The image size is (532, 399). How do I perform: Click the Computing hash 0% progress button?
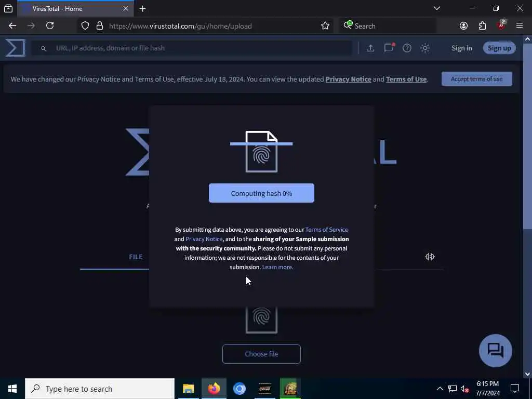pos(261,193)
